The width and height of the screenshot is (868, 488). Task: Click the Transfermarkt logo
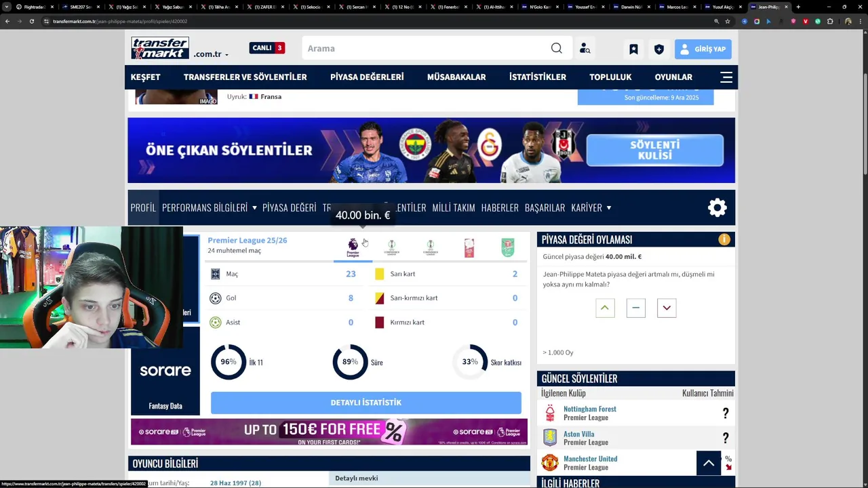point(160,48)
